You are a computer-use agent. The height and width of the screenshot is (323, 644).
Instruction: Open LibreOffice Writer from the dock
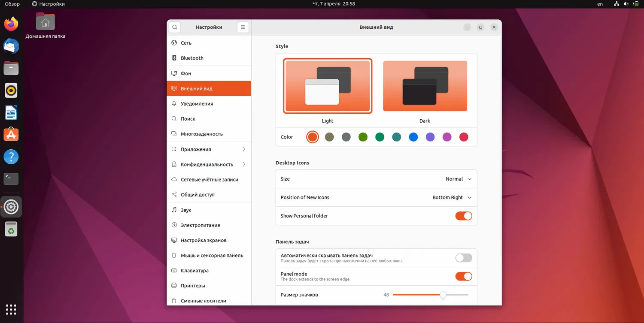[x=11, y=113]
